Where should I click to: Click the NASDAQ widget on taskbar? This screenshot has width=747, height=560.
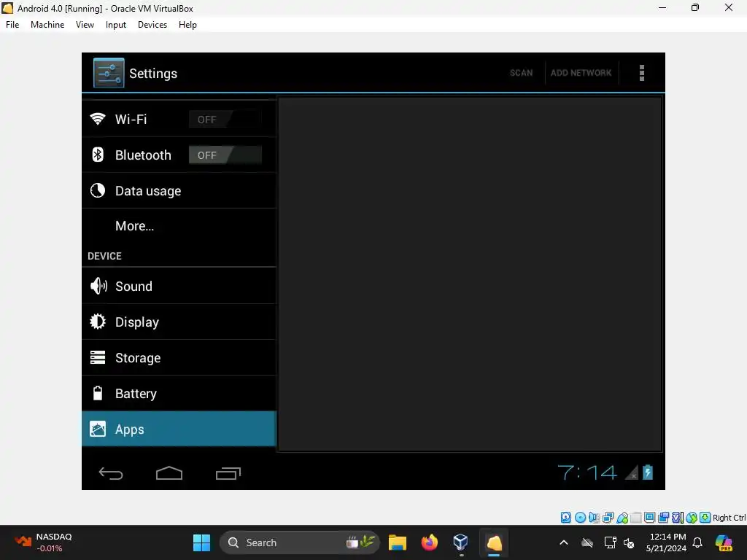tap(44, 542)
